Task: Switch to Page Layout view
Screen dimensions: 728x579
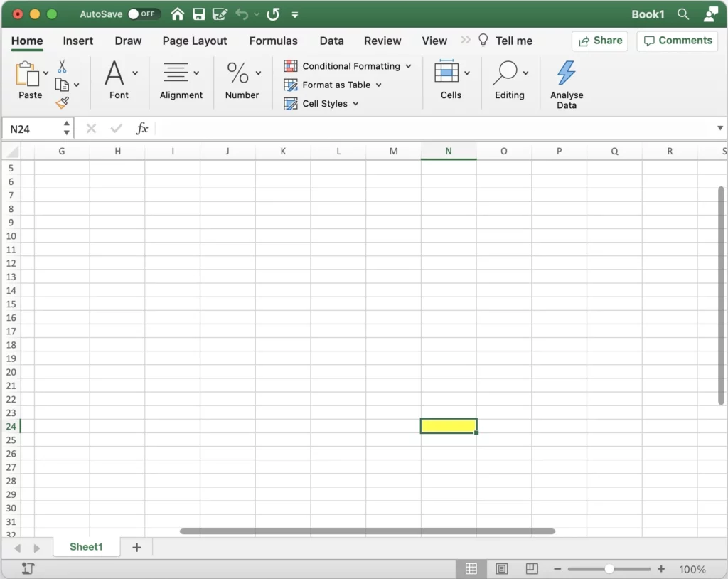Action: point(502,569)
